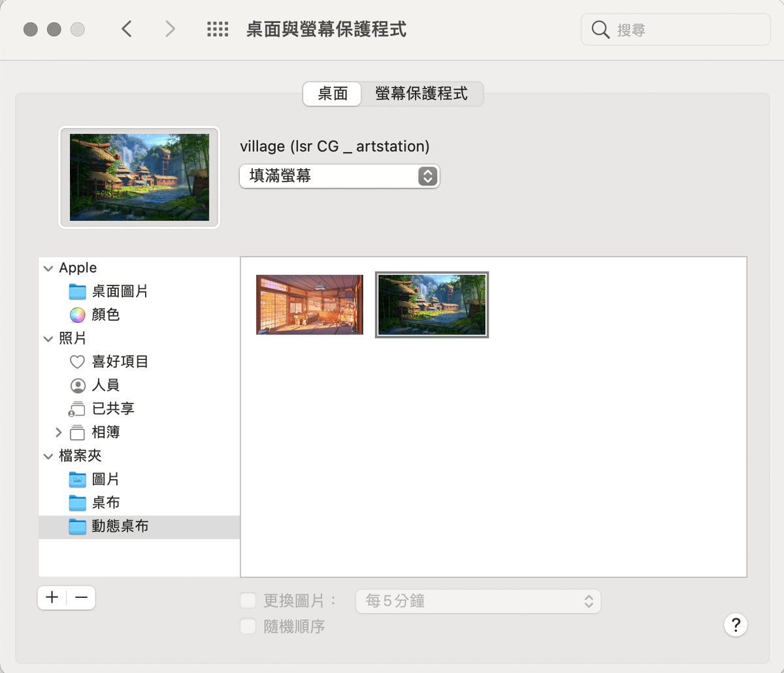
Task: Click the 喜好項目 heart icon
Action: pos(78,361)
